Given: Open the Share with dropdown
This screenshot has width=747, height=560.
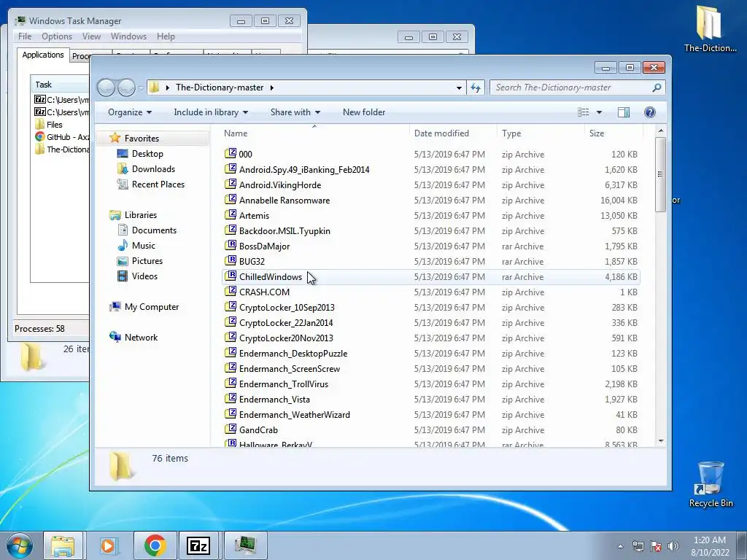Looking at the screenshot, I should [x=295, y=112].
